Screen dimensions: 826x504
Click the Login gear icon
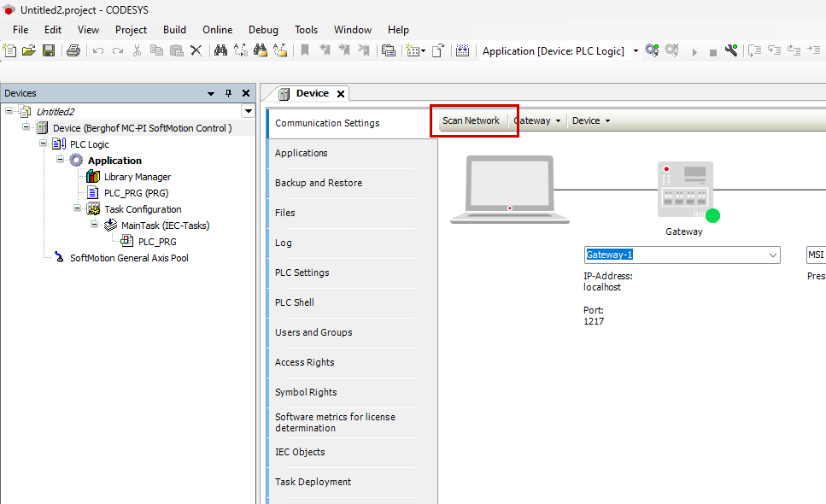click(x=652, y=50)
